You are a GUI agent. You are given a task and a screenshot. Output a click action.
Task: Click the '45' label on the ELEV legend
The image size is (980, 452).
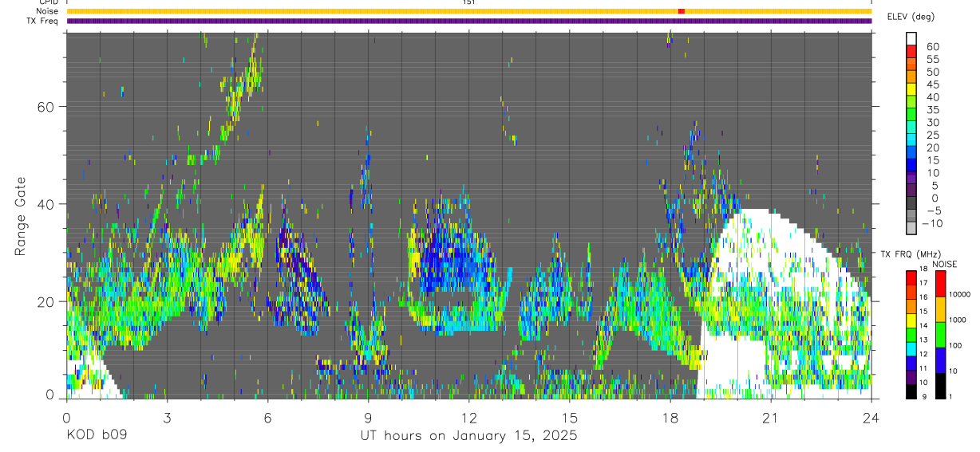(931, 85)
